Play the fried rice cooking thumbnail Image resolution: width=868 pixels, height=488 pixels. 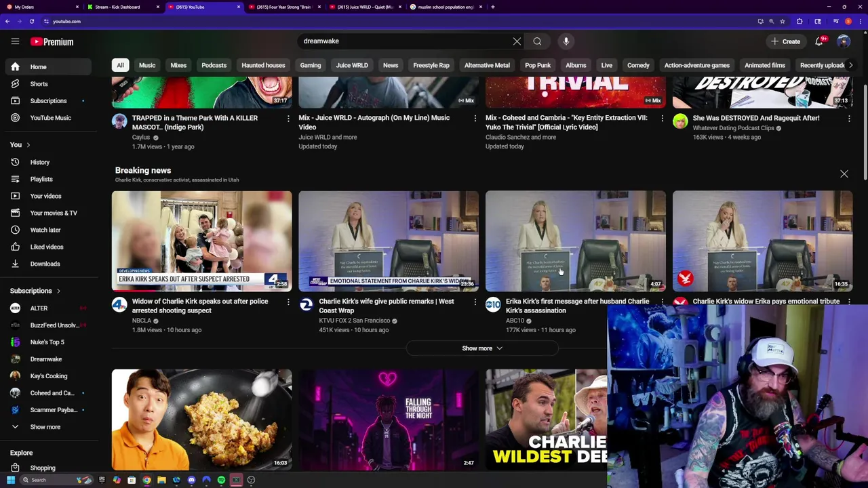tap(202, 420)
